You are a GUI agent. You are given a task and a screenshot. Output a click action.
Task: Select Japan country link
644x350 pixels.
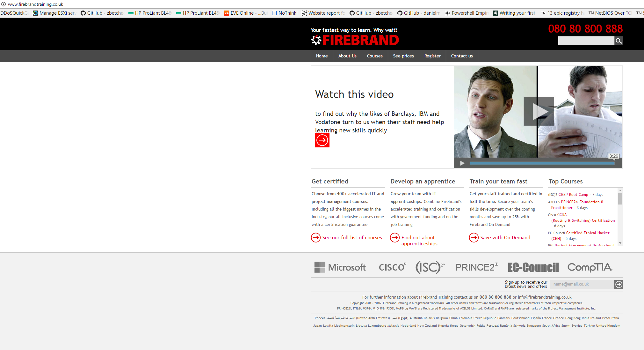317,326
